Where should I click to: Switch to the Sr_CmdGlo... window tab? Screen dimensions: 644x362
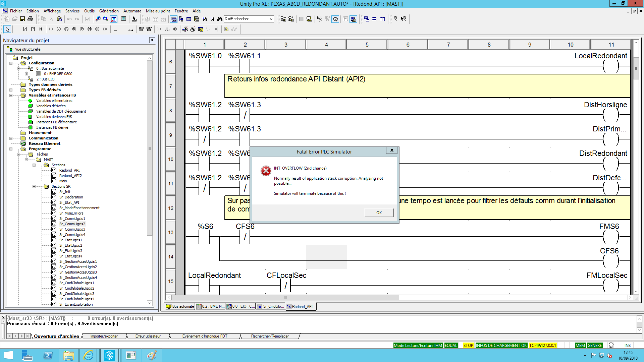click(270, 306)
